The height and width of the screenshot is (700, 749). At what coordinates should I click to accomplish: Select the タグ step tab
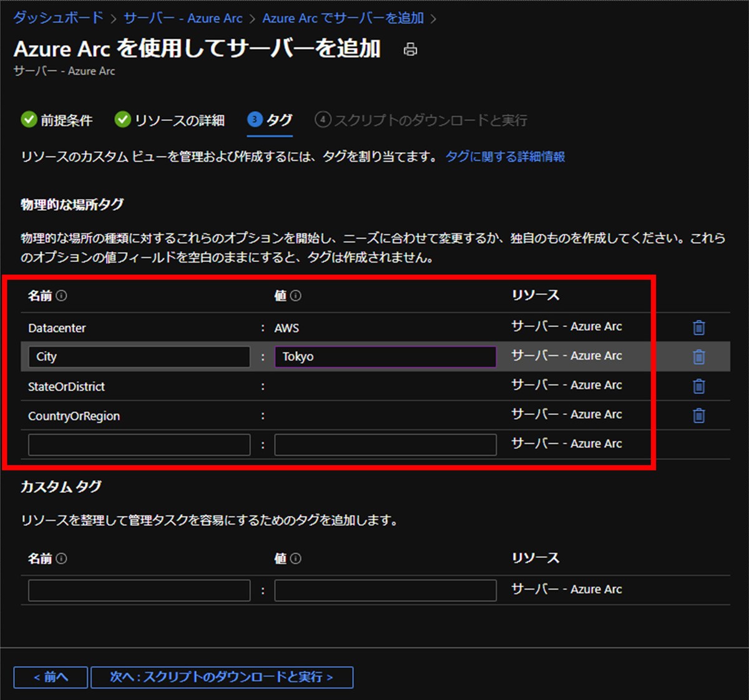click(x=270, y=120)
